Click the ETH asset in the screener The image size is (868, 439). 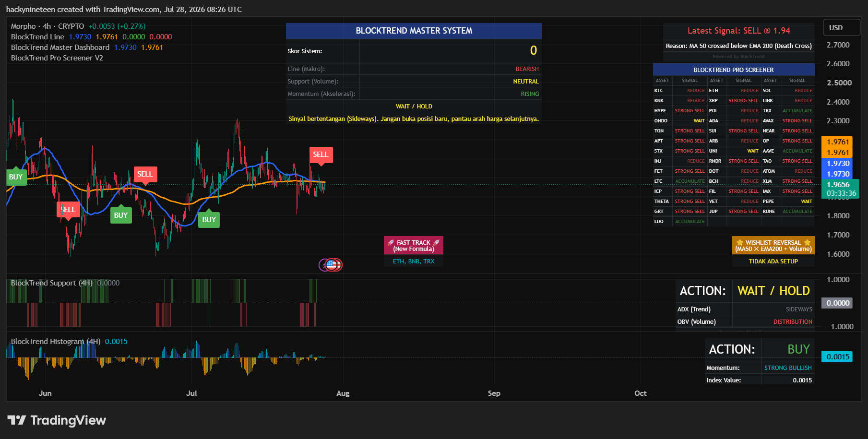713,90
